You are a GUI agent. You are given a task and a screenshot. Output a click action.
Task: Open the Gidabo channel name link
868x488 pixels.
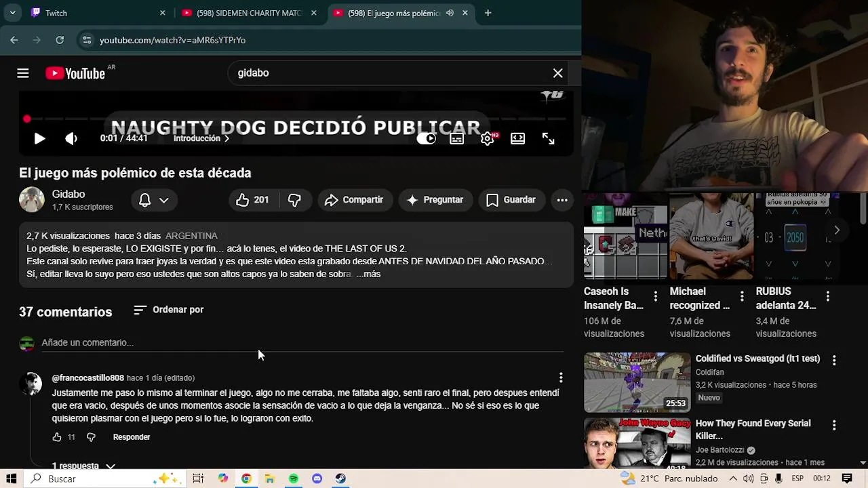(x=68, y=194)
